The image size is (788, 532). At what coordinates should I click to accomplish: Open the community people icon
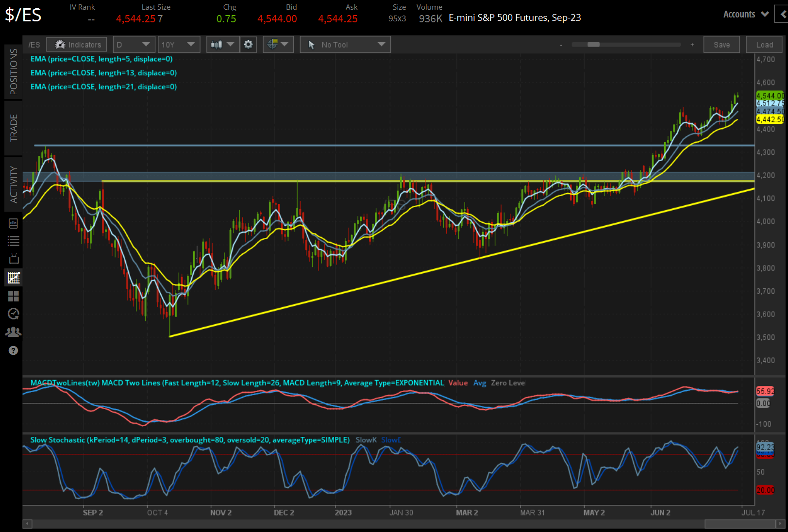pyautogui.click(x=13, y=331)
